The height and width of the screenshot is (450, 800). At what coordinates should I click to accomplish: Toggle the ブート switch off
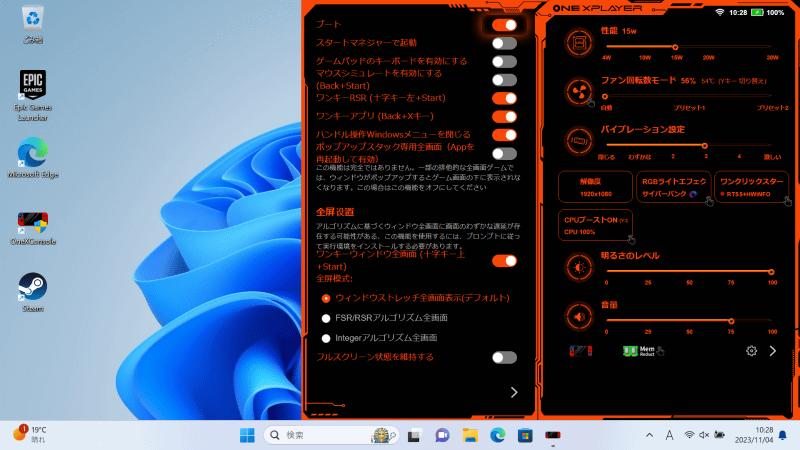click(x=505, y=25)
